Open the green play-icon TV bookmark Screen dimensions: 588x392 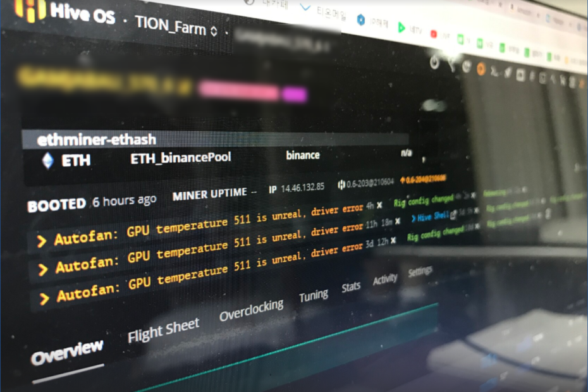401,27
